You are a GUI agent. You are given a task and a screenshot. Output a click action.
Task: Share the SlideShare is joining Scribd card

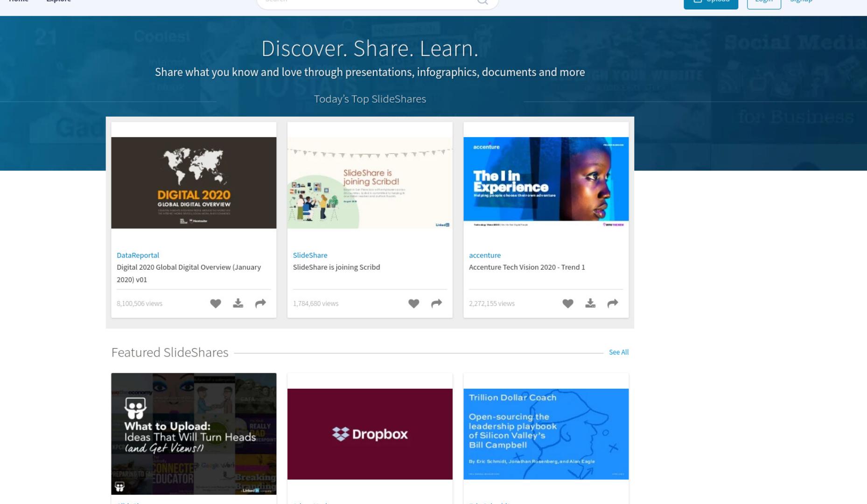pyautogui.click(x=436, y=303)
